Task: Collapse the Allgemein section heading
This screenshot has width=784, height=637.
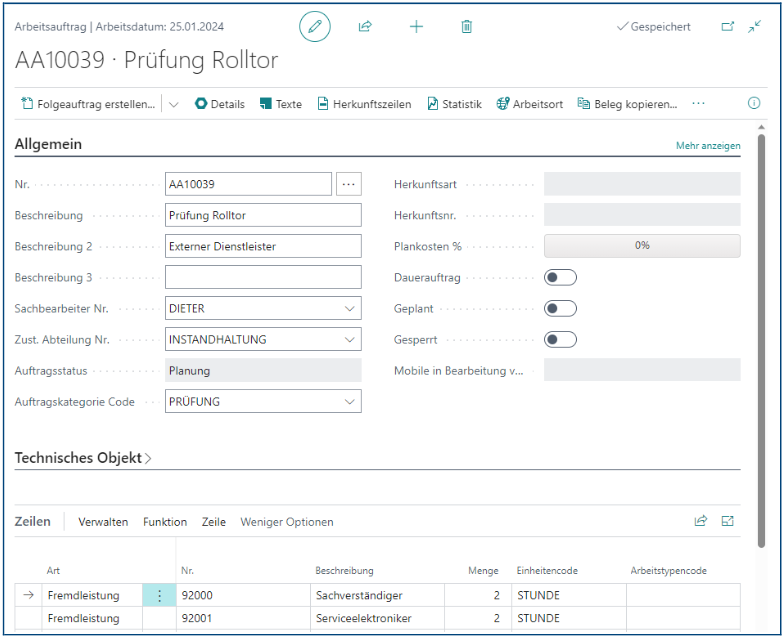Action: point(48,144)
